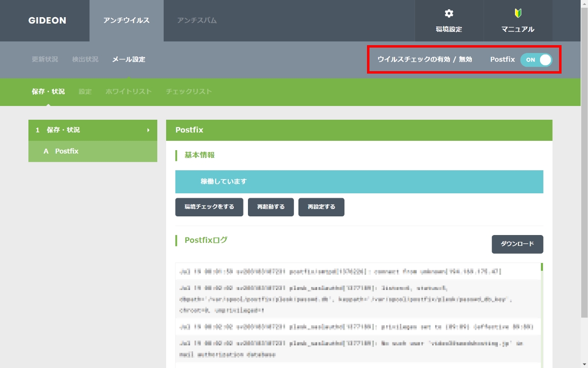
Task: Expand the 1 保存・状況 sidebar arrow
Action: point(148,130)
